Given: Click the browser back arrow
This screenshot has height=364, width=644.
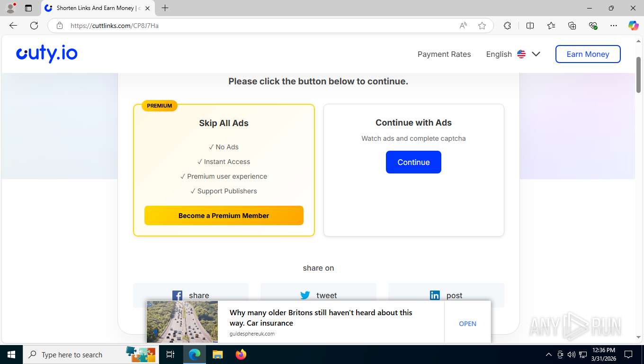Looking at the screenshot, I should pos(13,26).
